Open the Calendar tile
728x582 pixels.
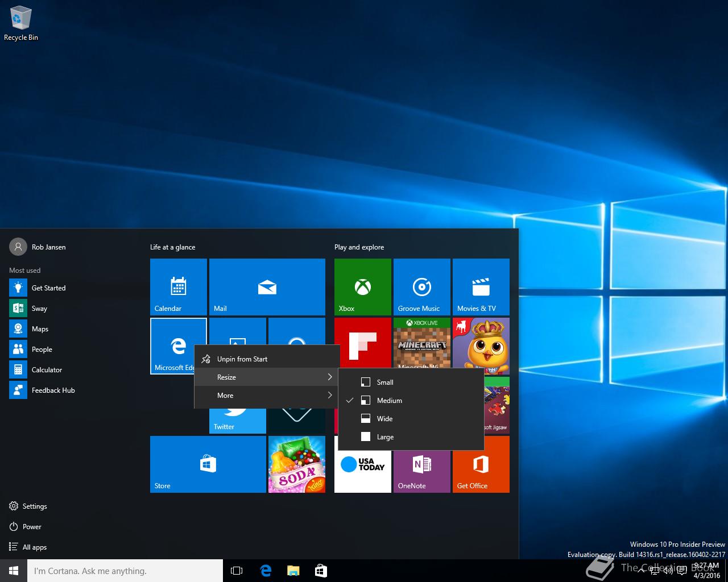179,287
